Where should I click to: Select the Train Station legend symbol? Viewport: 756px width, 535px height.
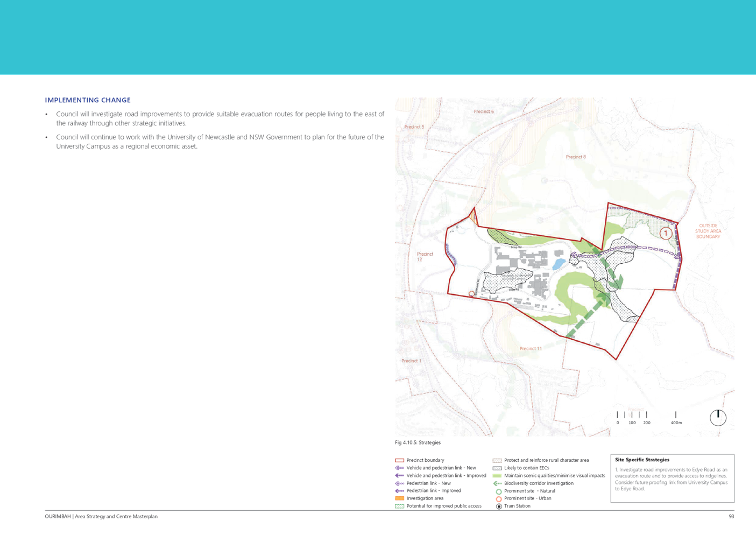pos(498,506)
